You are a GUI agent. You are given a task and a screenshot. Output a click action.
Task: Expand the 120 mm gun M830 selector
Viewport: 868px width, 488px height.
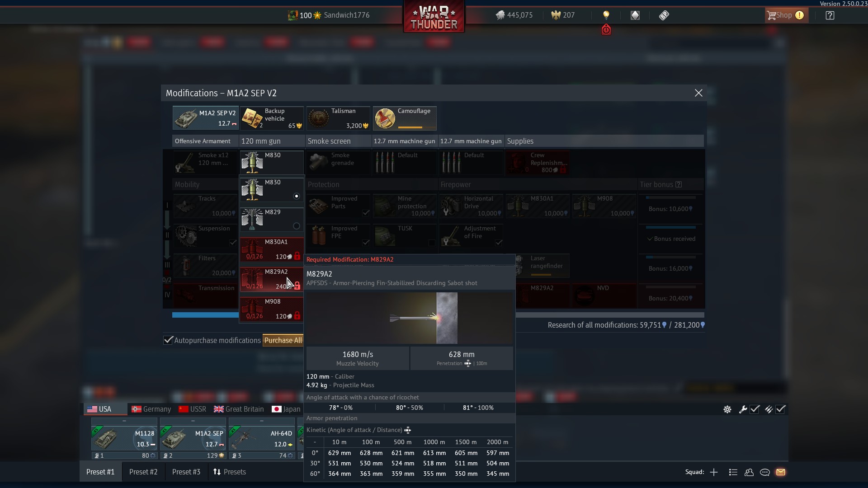[271, 162]
